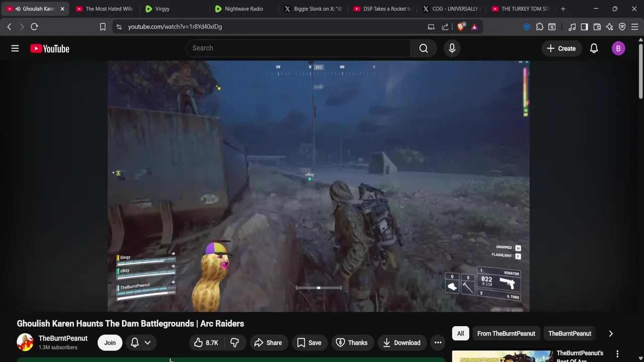Go back in browser history

9,27
